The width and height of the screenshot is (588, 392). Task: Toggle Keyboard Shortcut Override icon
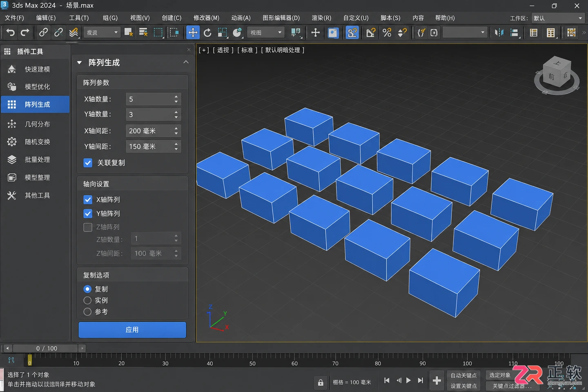[333, 32]
